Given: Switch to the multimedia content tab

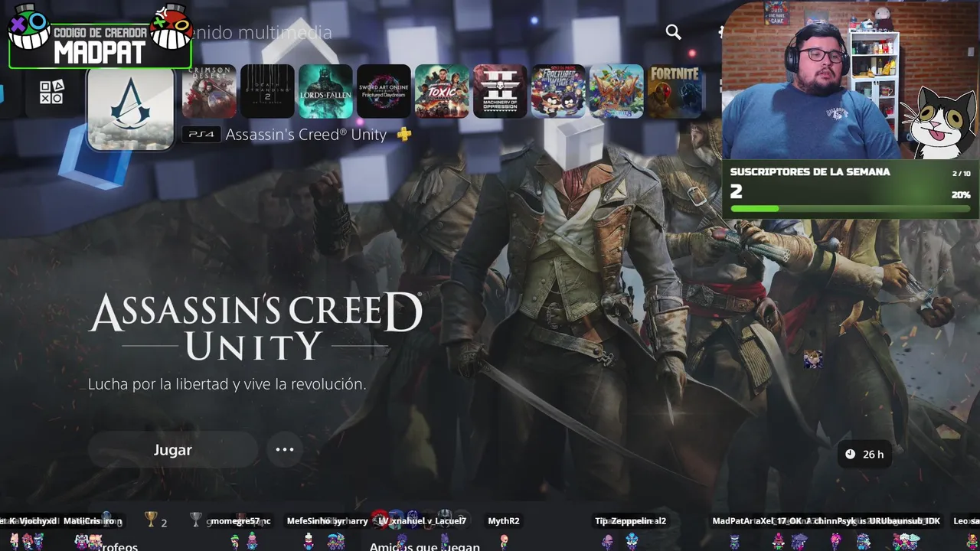Looking at the screenshot, I should click(x=259, y=32).
